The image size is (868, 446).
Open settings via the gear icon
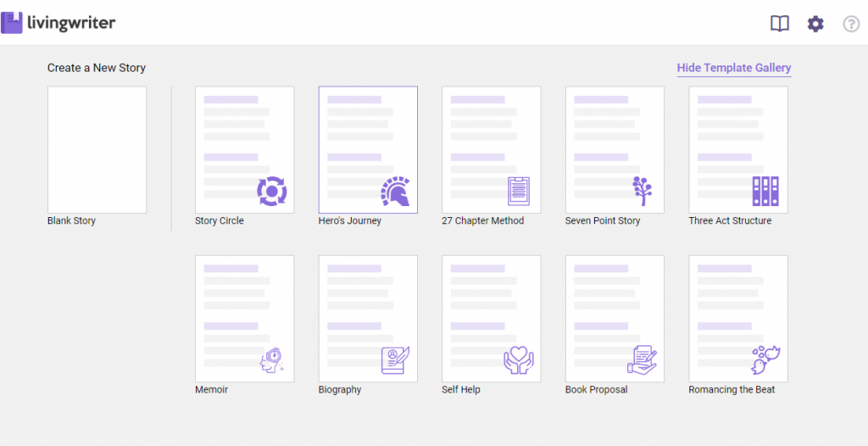pyautogui.click(x=815, y=24)
